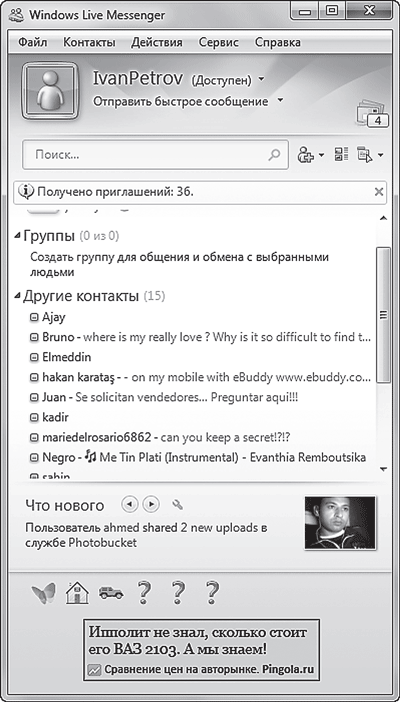Click into the Поиск search field

[x=155, y=155]
